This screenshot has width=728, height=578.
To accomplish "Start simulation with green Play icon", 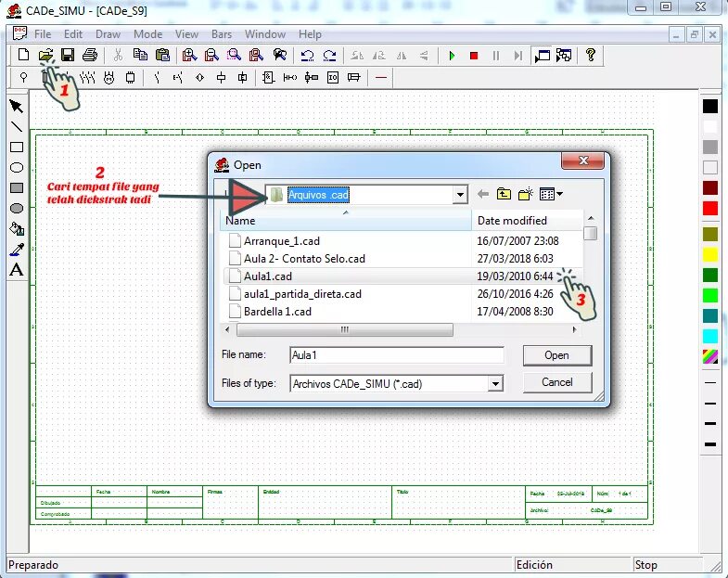I will coord(452,56).
